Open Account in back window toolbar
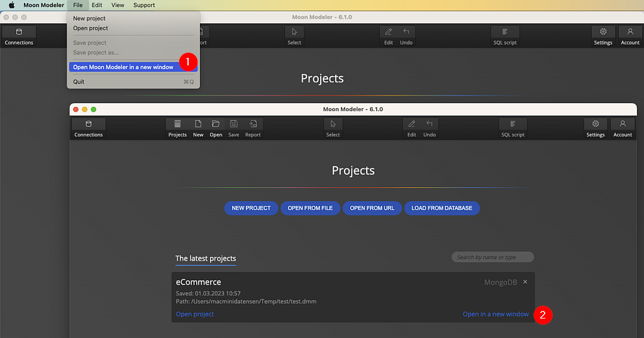 [x=630, y=36]
